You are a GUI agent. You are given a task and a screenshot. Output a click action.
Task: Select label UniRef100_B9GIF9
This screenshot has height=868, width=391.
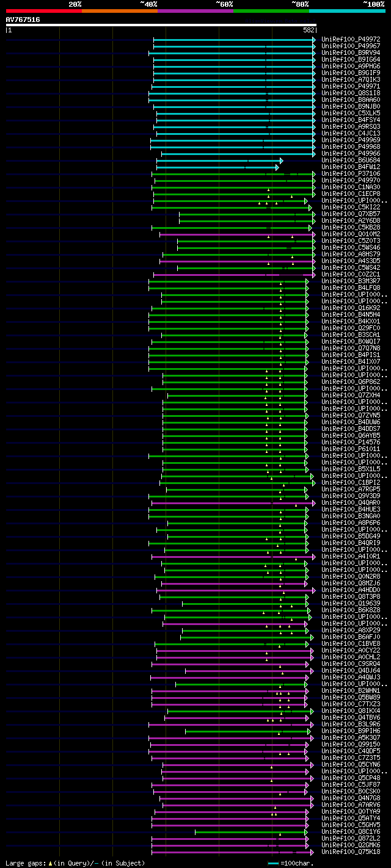tap(351, 73)
